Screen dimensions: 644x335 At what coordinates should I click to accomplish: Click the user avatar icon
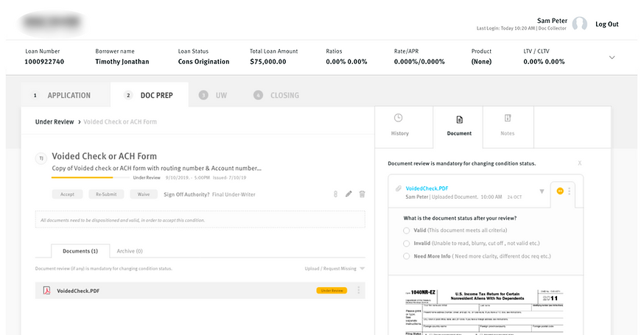pyautogui.click(x=580, y=24)
